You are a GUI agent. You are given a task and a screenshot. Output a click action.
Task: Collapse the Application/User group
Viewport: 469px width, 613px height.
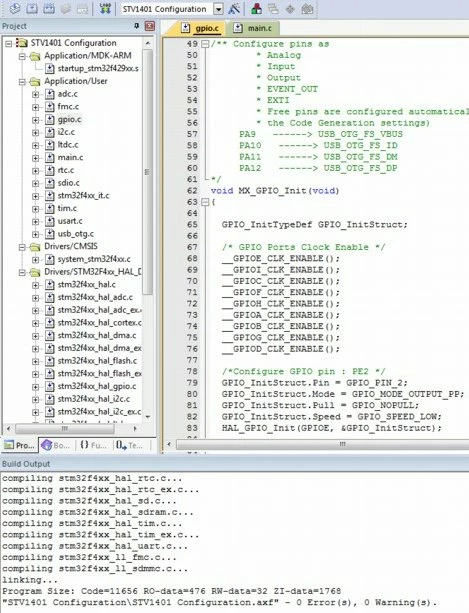click(x=22, y=82)
